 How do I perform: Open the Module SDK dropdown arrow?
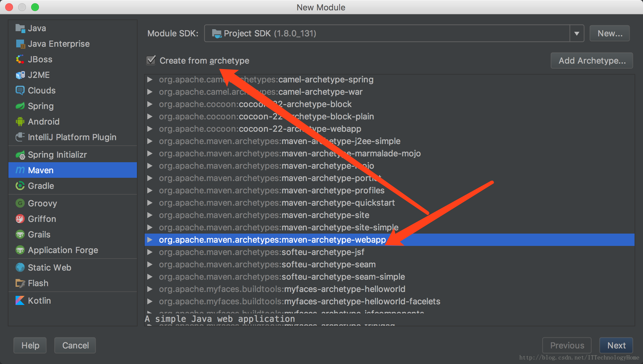coord(576,33)
